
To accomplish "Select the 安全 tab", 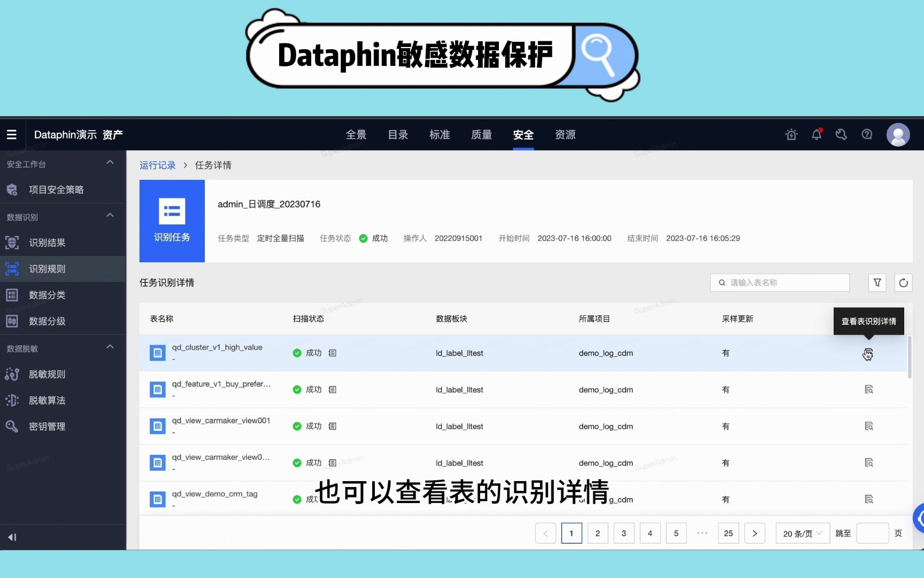I will pyautogui.click(x=523, y=135).
